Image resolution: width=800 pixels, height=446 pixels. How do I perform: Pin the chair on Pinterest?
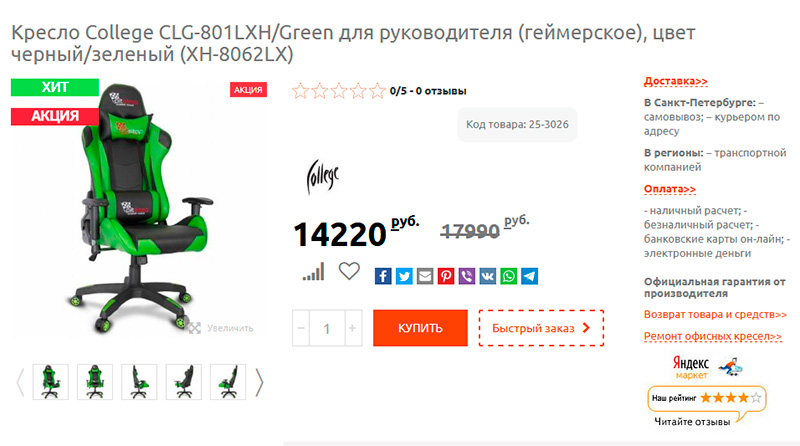click(x=446, y=276)
